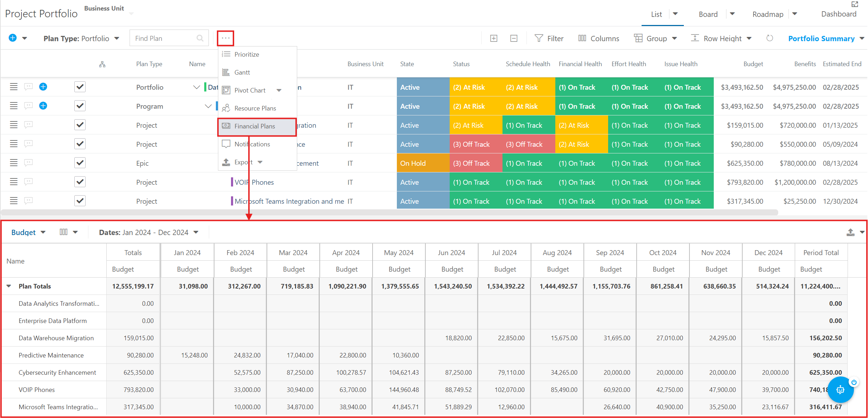Open the Plan Type: Portfolio dropdown

81,38
